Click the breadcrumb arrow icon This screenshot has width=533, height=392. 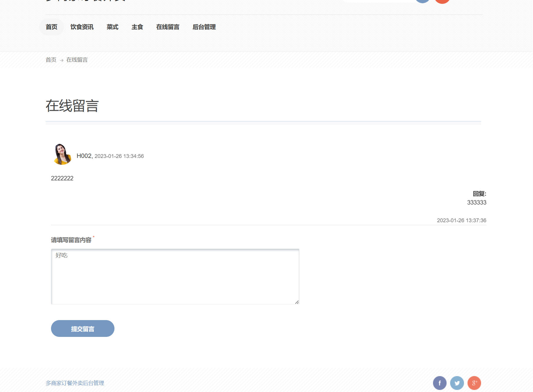tap(61, 60)
